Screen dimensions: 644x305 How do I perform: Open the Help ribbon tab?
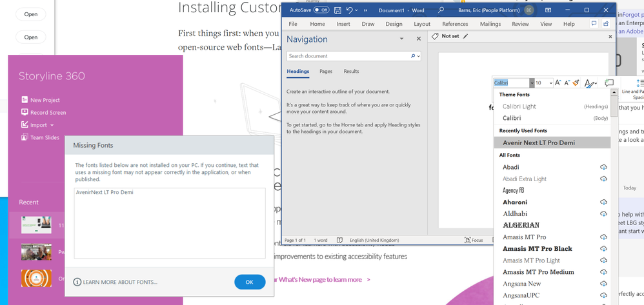(x=569, y=24)
